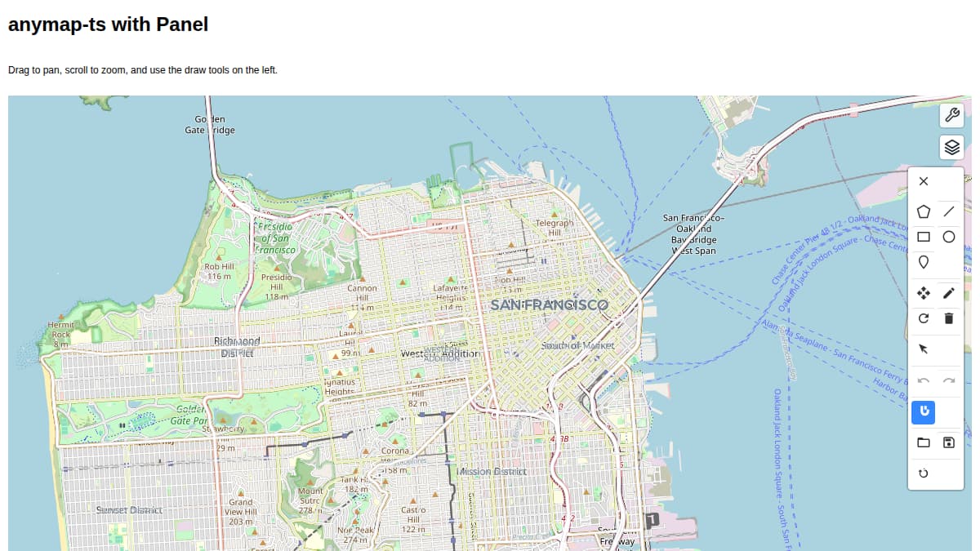This screenshot has height=551, width=980.
Task: Select the line draw tool
Action: click(x=948, y=211)
